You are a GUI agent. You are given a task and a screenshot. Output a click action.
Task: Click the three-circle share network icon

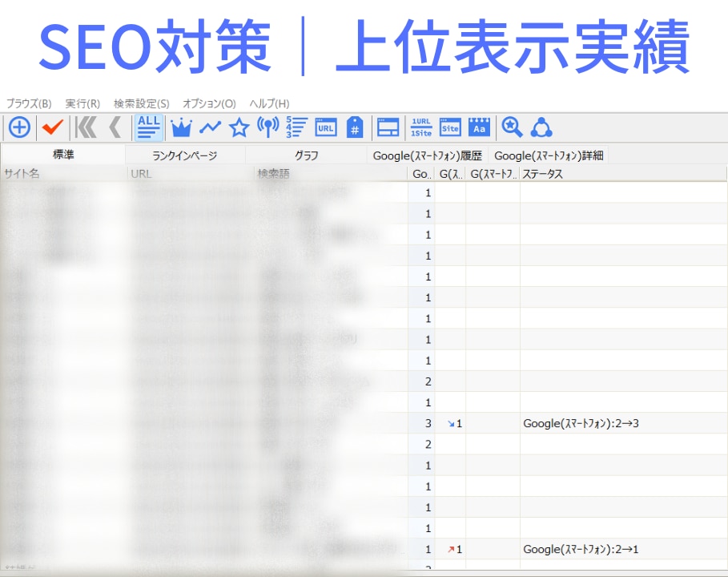click(x=541, y=127)
